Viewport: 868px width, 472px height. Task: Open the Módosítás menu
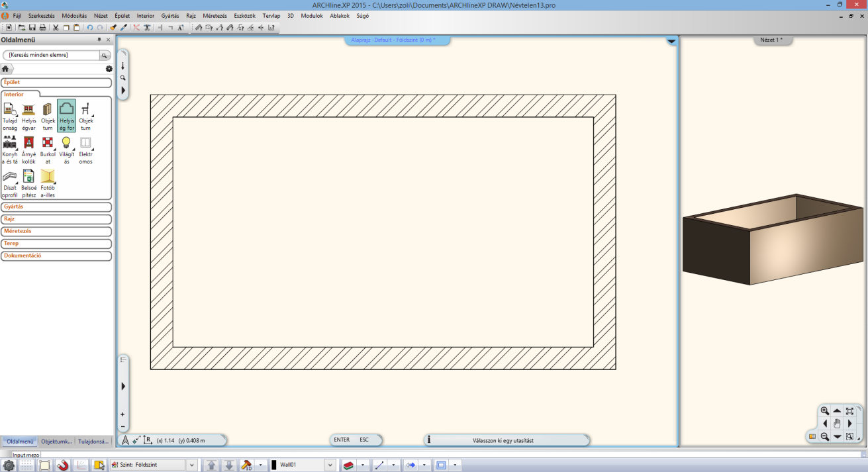74,15
